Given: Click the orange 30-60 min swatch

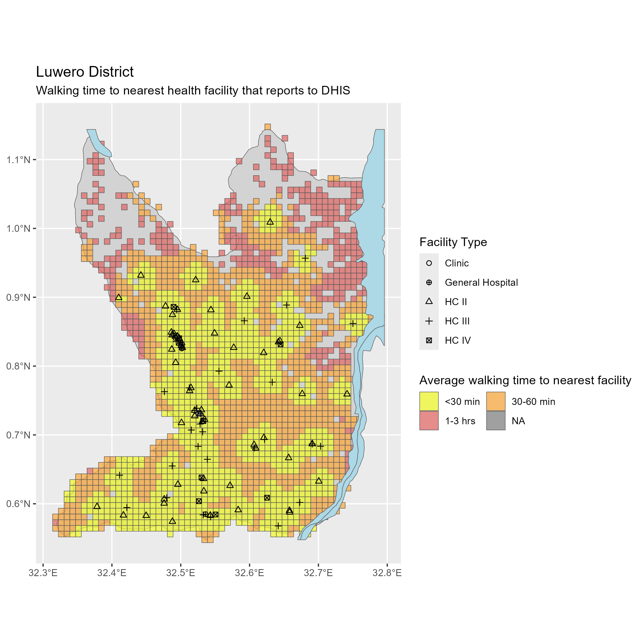Looking at the screenshot, I should [496, 401].
